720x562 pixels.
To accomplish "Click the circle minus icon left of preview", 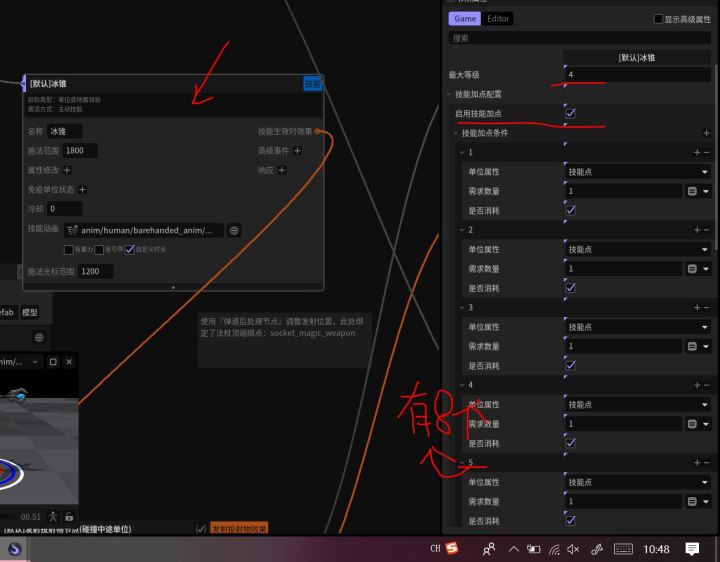I will tap(39, 337).
